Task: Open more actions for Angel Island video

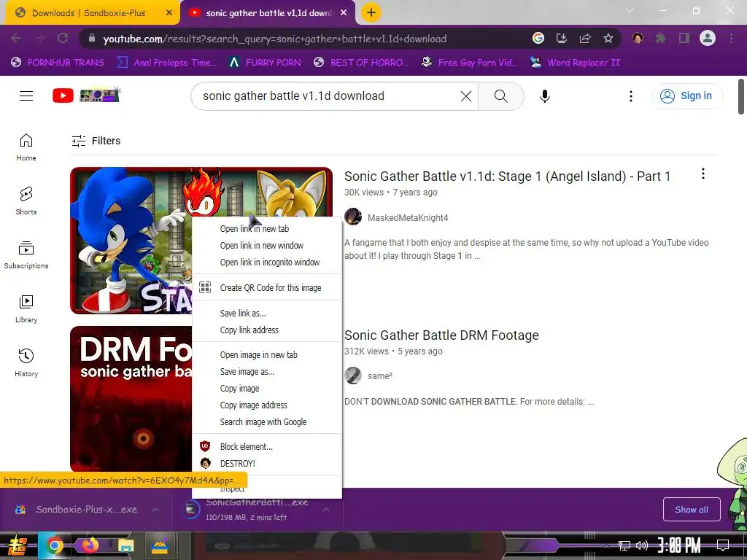Action: (x=703, y=174)
